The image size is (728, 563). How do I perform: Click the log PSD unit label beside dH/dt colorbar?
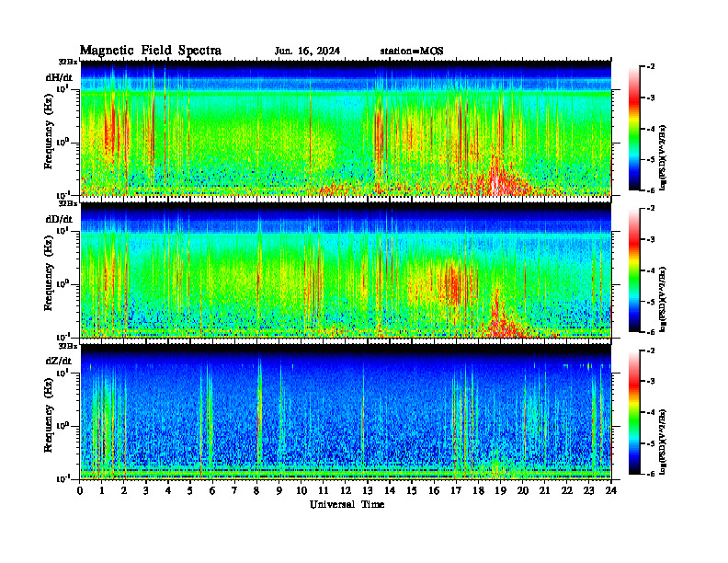tap(664, 157)
